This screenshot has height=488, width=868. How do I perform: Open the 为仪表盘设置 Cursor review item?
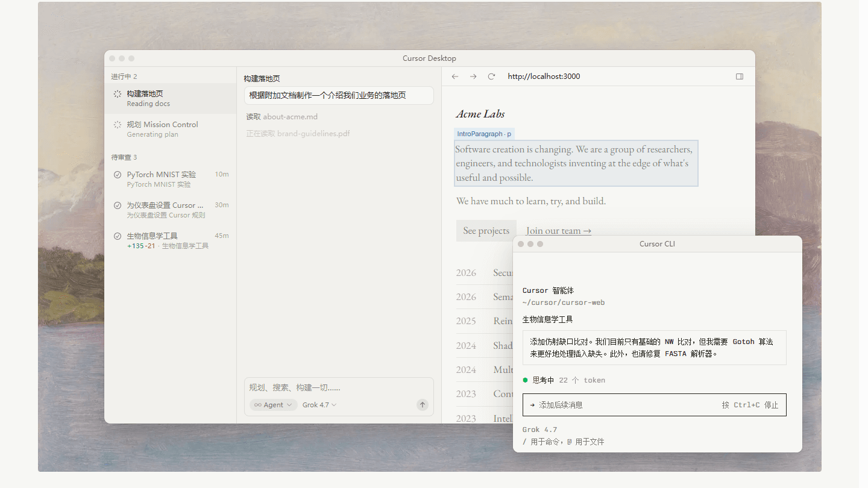pos(171,210)
